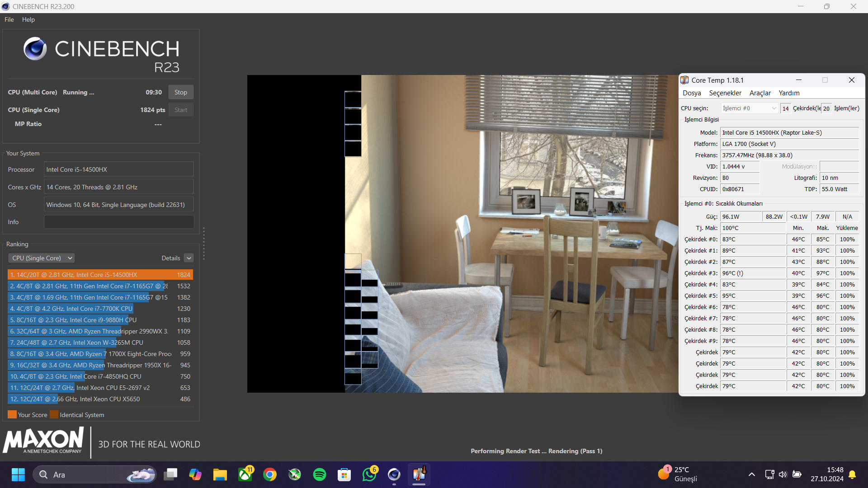Show hidden system tray icons
The image size is (868, 488).
click(751, 474)
